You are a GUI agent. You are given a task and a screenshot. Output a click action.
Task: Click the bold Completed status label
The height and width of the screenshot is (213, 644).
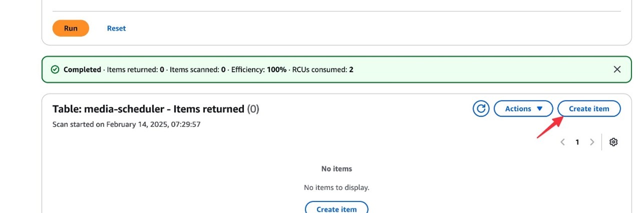(82, 69)
